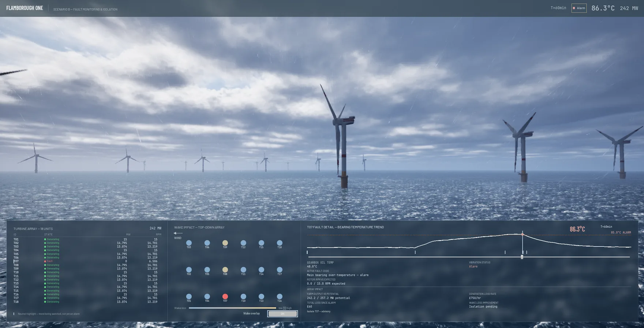Screen dimensions: 644x328
Task: Select the T07 fault dot in wake map
Action: point(225,297)
